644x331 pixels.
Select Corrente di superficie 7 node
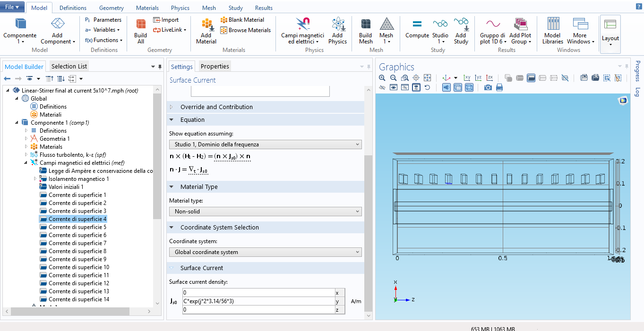(x=77, y=243)
